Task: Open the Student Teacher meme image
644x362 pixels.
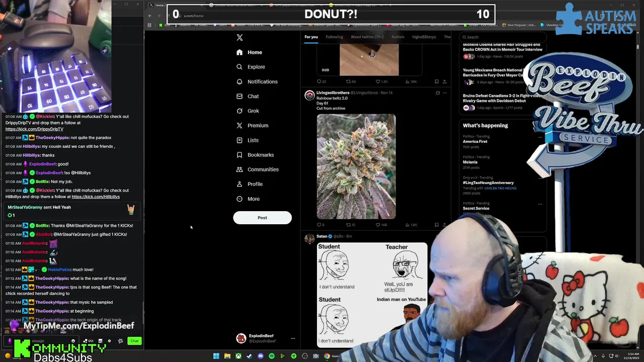Action: coord(372,295)
